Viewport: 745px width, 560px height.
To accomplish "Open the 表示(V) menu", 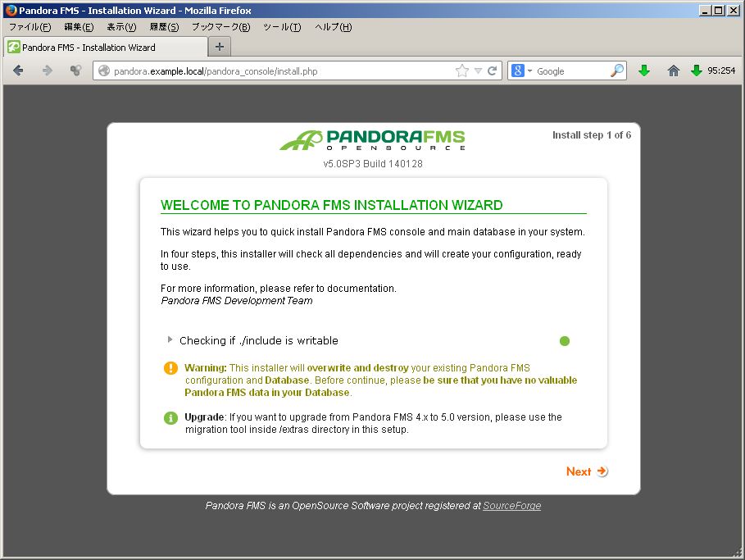I will (121, 27).
